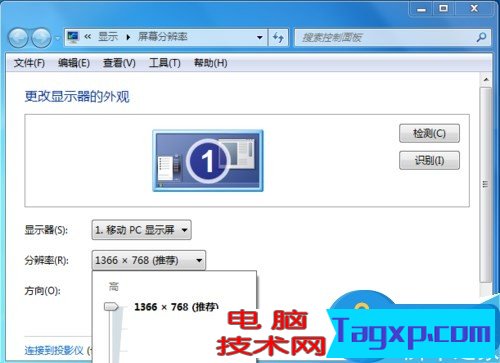Select the monitor 1 display thumbnail

click(208, 161)
